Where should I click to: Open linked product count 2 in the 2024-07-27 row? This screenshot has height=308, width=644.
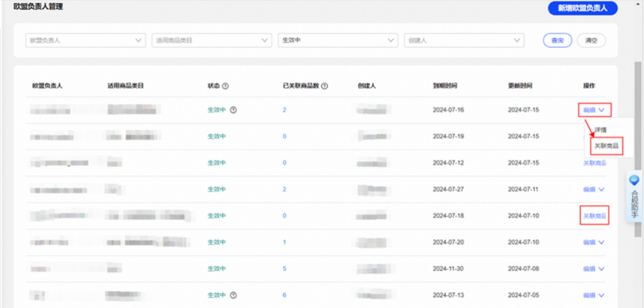(284, 189)
